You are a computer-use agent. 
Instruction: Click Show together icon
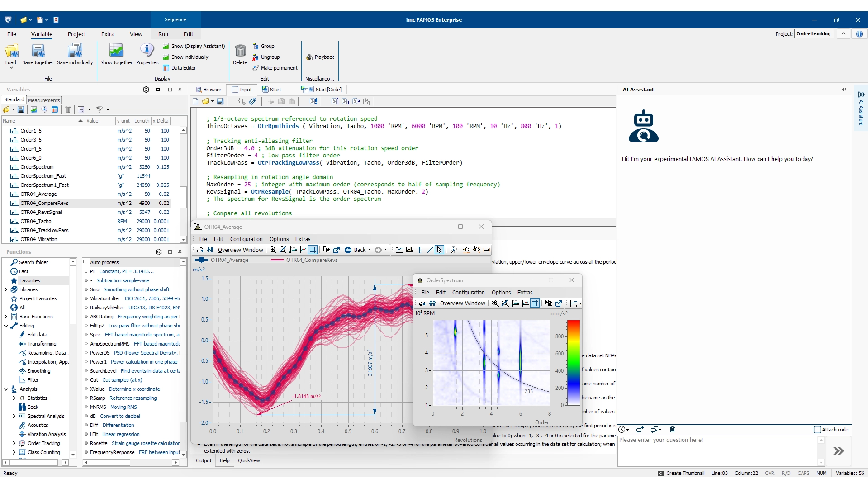point(116,52)
